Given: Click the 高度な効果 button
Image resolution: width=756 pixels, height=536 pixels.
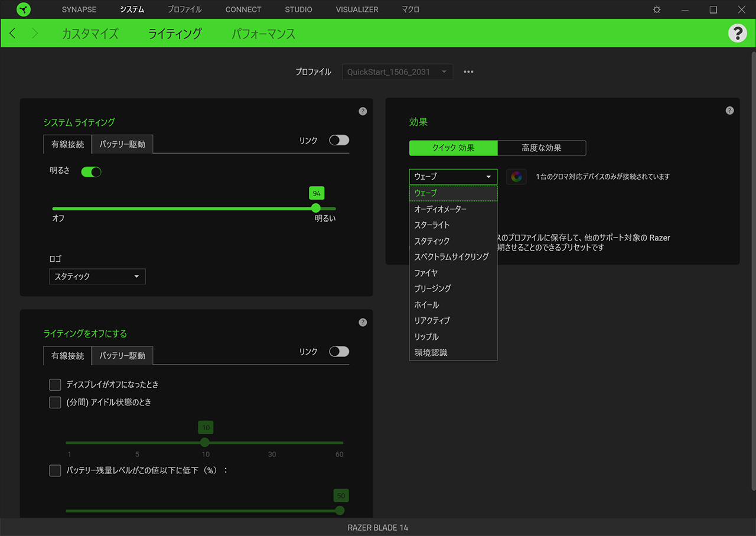Looking at the screenshot, I should click(x=542, y=148).
